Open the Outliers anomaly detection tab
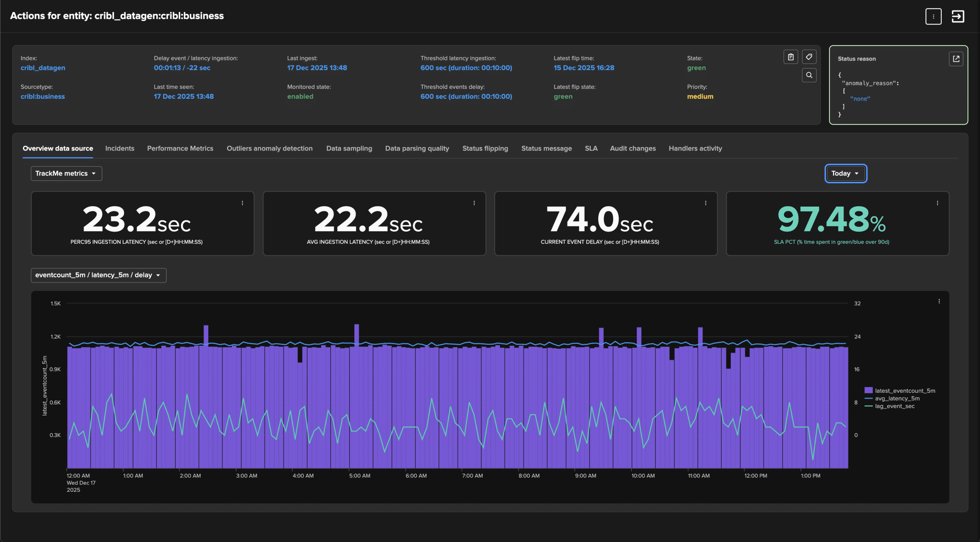This screenshot has width=980, height=542. [269, 149]
